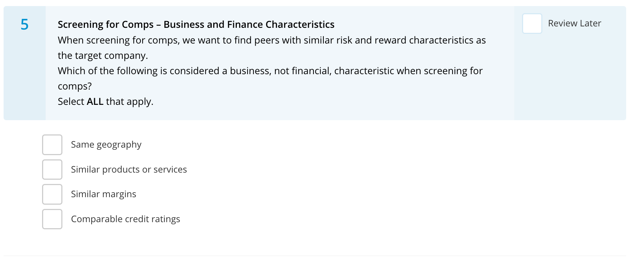Select Comparable credit ratings answer
Screen dimensions: 644x261
tap(52, 219)
